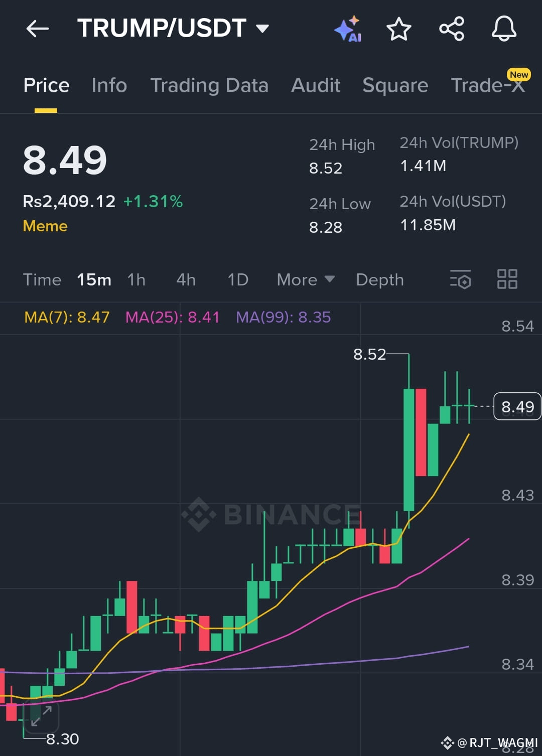Open the Trade-X tab
The image size is (542, 756).
488,85
